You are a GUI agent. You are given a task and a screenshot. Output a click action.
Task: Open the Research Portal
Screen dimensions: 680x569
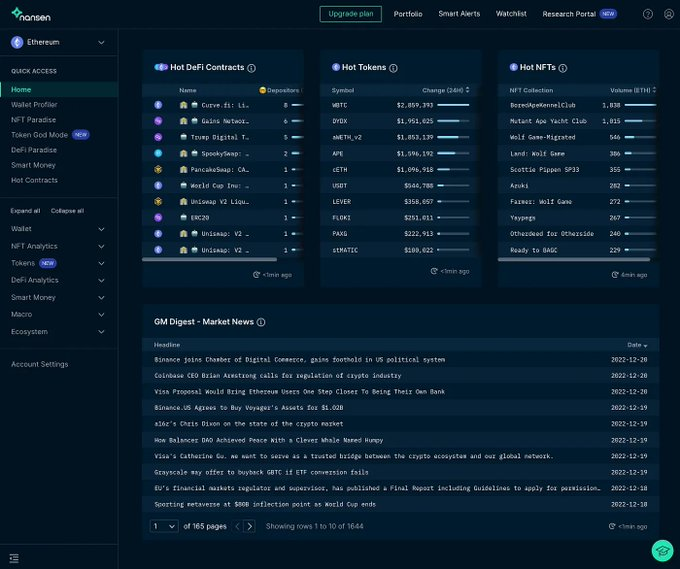coord(579,14)
